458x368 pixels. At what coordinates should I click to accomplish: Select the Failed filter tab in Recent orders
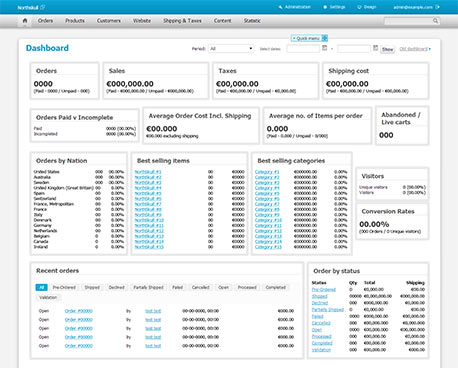click(x=177, y=287)
